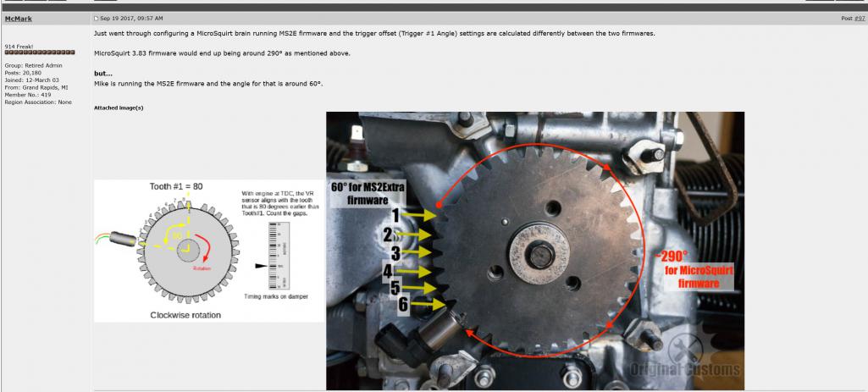Click the post icon beside Sep 19 2017 date

pyautogui.click(x=97, y=19)
